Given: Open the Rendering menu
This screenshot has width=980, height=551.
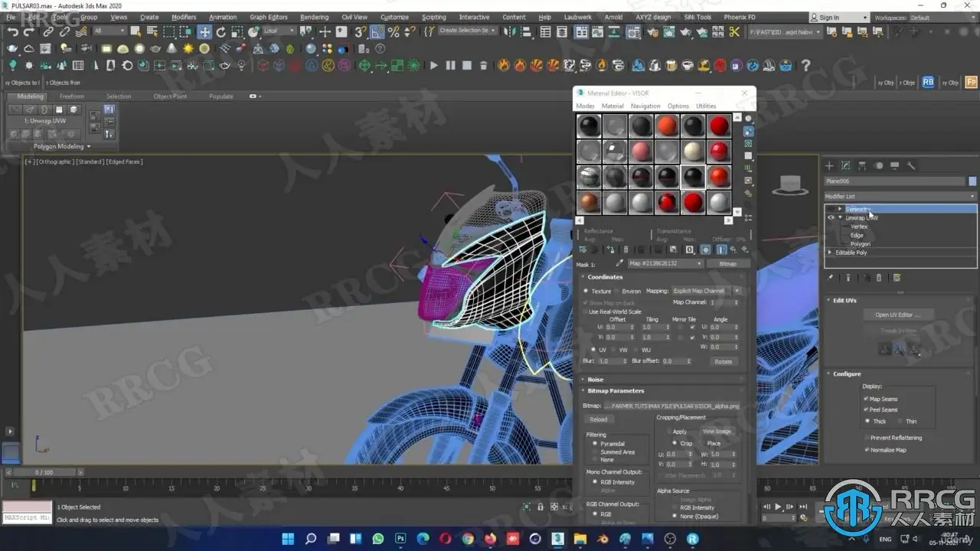Looking at the screenshot, I should coord(314,17).
